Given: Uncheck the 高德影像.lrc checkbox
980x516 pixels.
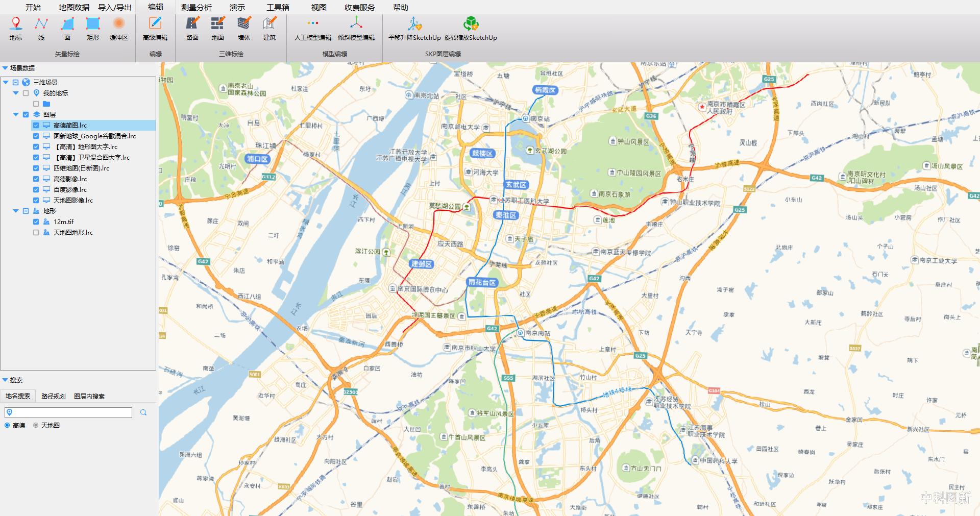Looking at the screenshot, I should point(36,179).
